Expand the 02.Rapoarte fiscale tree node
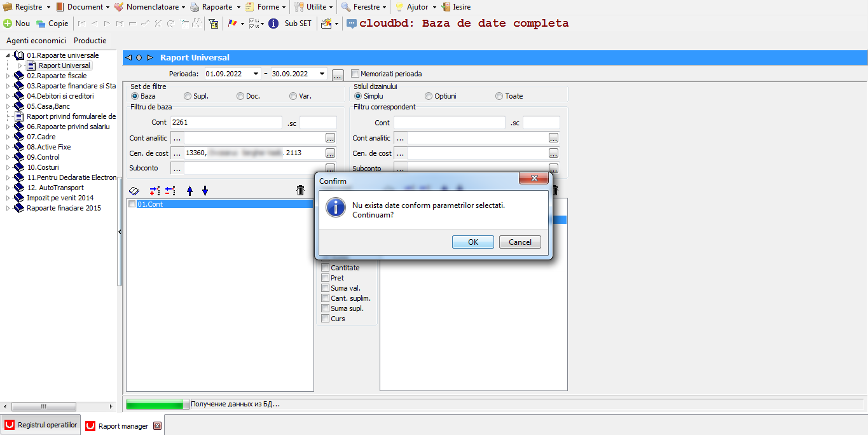This screenshot has width=868, height=435. (x=8, y=76)
